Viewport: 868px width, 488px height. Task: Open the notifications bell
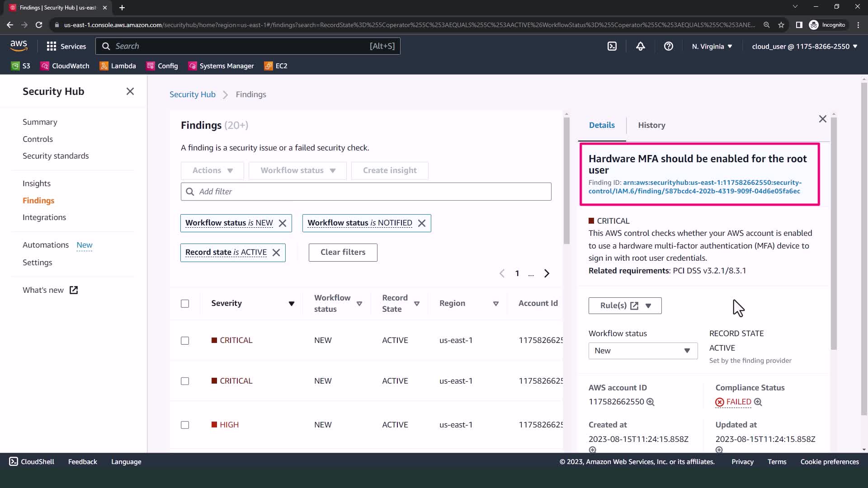pyautogui.click(x=640, y=46)
